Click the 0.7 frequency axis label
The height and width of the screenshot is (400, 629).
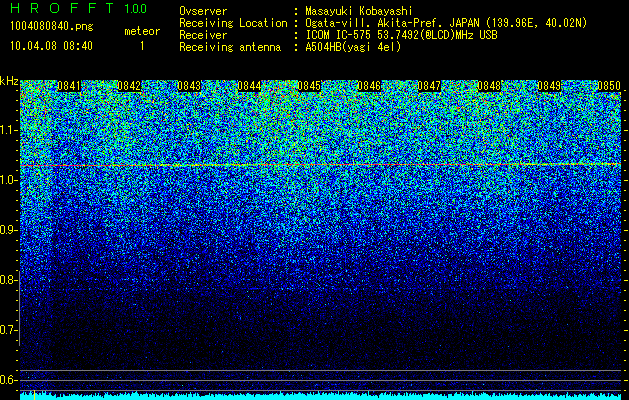pyautogui.click(x=9, y=330)
